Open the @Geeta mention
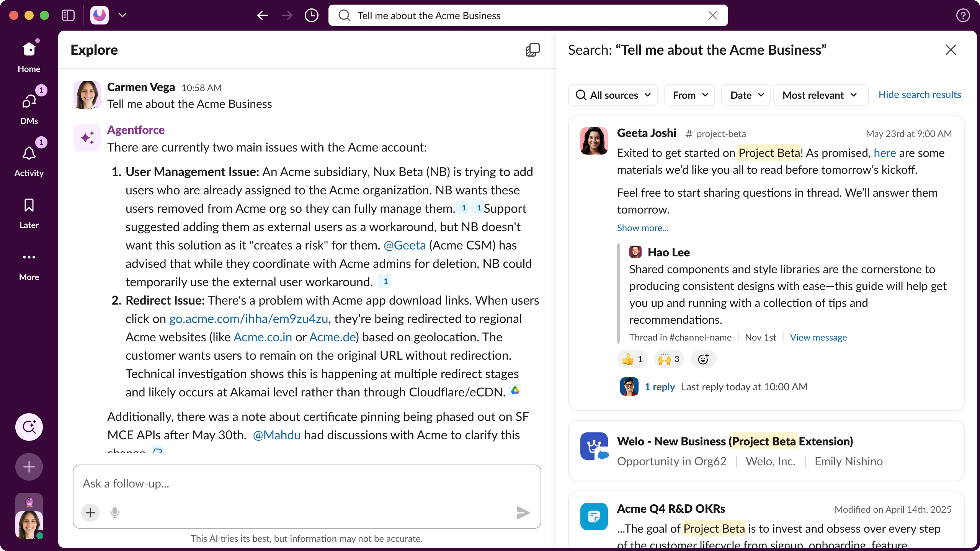980x551 pixels. [405, 245]
